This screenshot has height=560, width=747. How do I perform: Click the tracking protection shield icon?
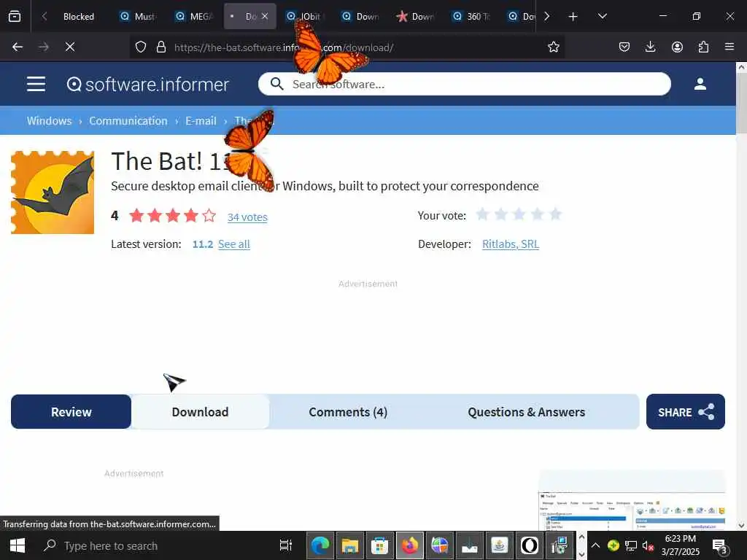coord(141,47)
